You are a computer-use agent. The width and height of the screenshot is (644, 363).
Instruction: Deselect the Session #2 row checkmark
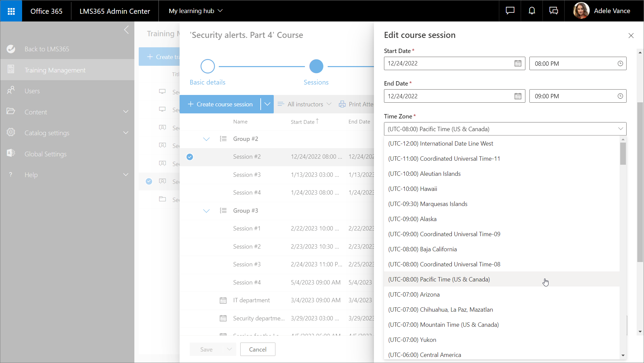(x=190, y=157)
